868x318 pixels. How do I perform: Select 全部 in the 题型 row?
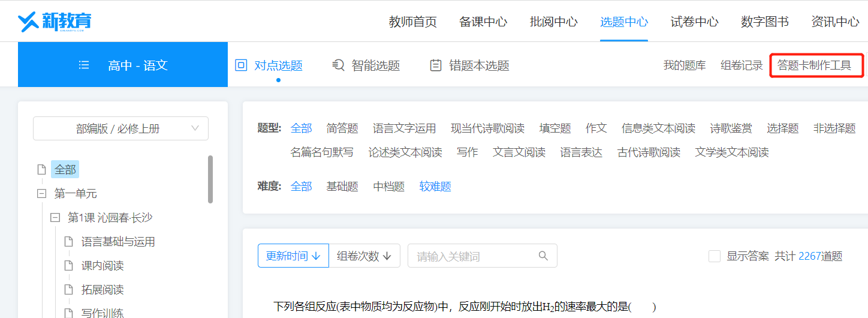tap(302, 128)
